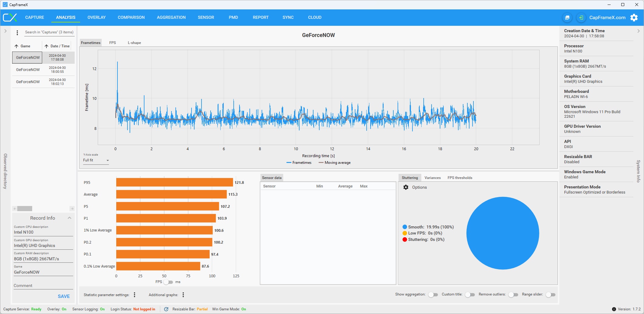Switch chart to FPS tab
The width and height of the screenshot is (644, 314).
[x=113, y=43]
